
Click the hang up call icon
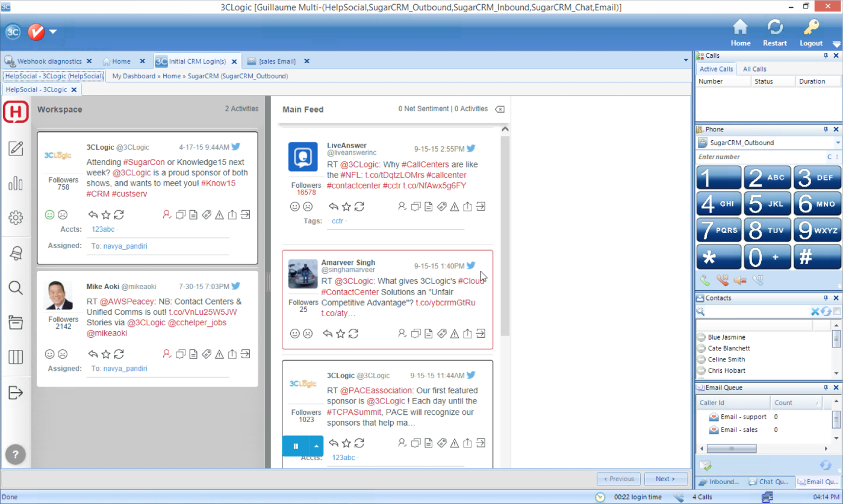coord(723,280)
